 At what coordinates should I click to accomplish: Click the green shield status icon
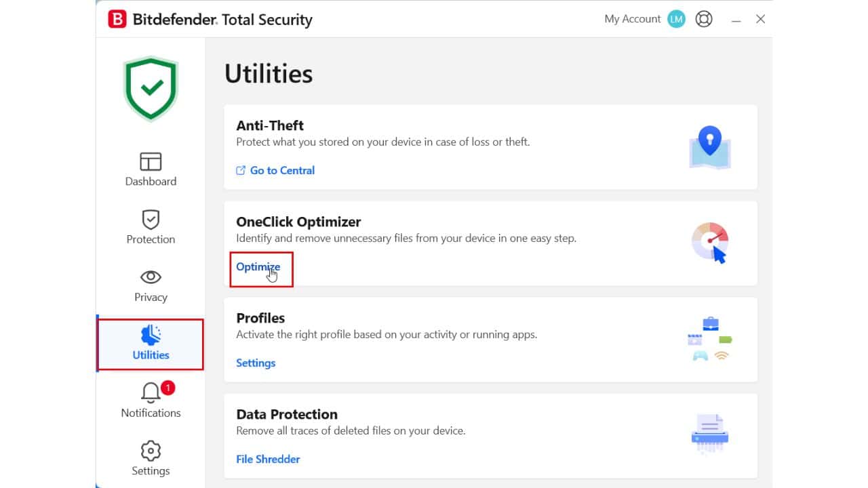pyautogui.click(x=151, y=89)
